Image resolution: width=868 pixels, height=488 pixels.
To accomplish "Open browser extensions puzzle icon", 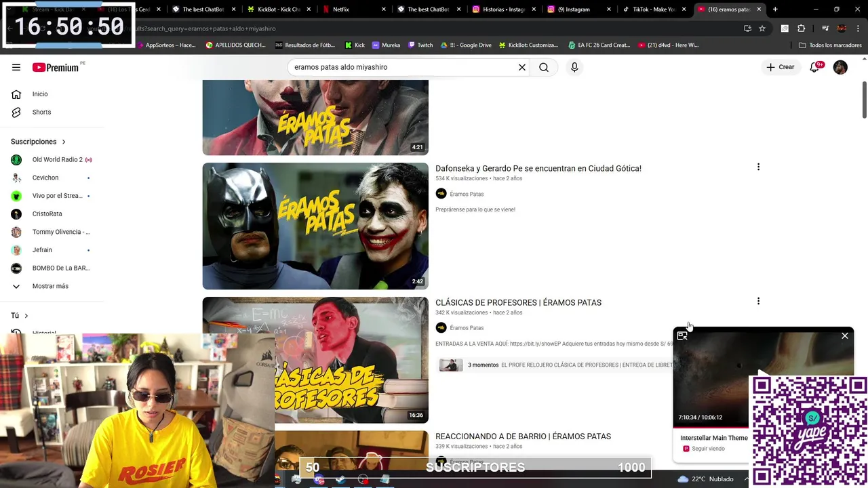I will (802, 28).
